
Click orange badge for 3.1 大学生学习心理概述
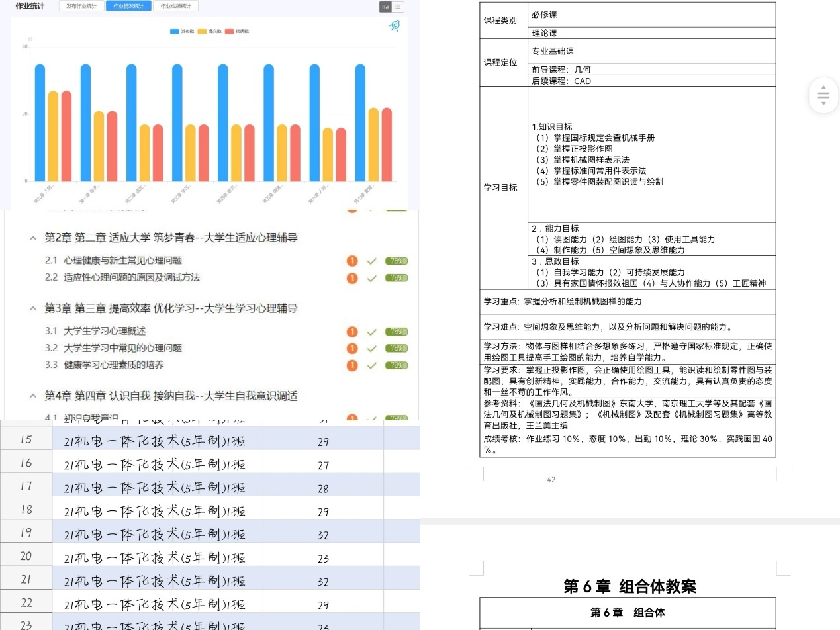[x=352, y=332]
